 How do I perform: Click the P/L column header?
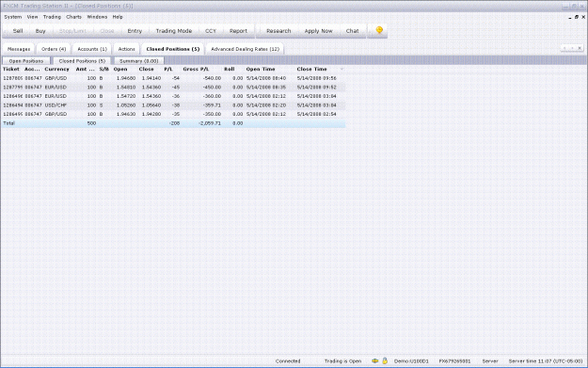(x=168, y=69)
